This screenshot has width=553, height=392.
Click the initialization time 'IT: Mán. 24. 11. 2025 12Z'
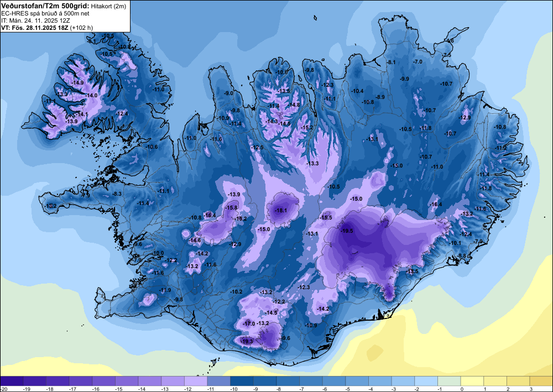pos(35,20)
